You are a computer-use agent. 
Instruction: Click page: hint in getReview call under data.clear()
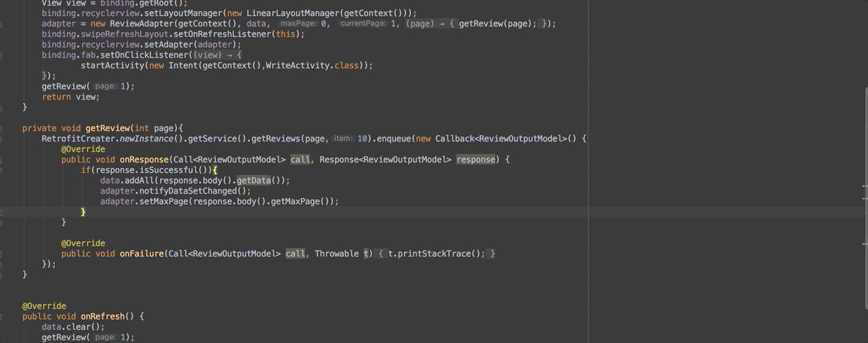(x=105, y=337)
